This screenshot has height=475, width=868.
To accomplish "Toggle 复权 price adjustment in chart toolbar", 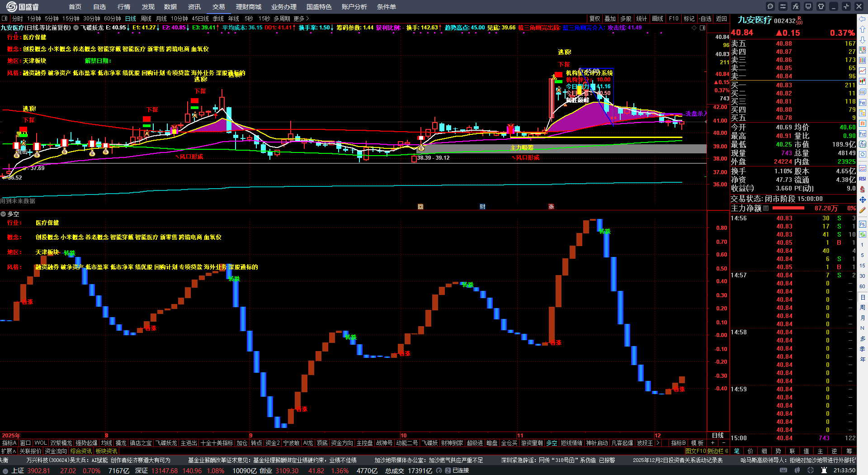I will tap(595, 19).
